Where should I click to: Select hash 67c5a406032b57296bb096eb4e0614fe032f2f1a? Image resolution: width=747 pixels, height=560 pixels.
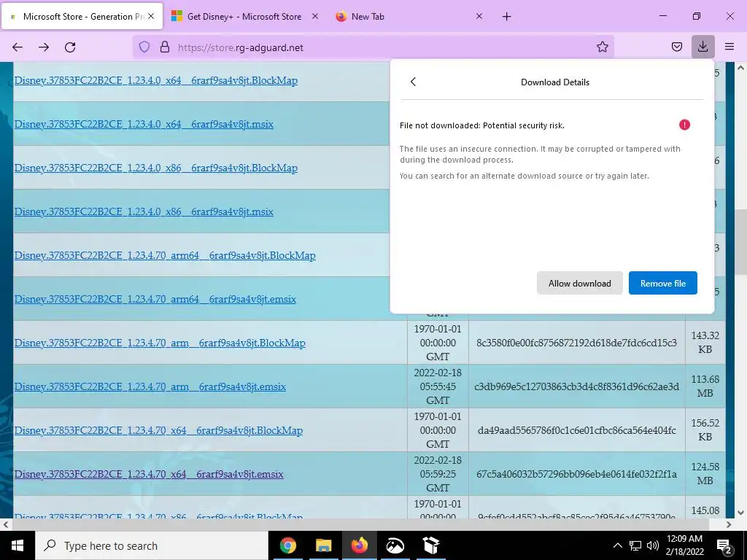(576, 474)
